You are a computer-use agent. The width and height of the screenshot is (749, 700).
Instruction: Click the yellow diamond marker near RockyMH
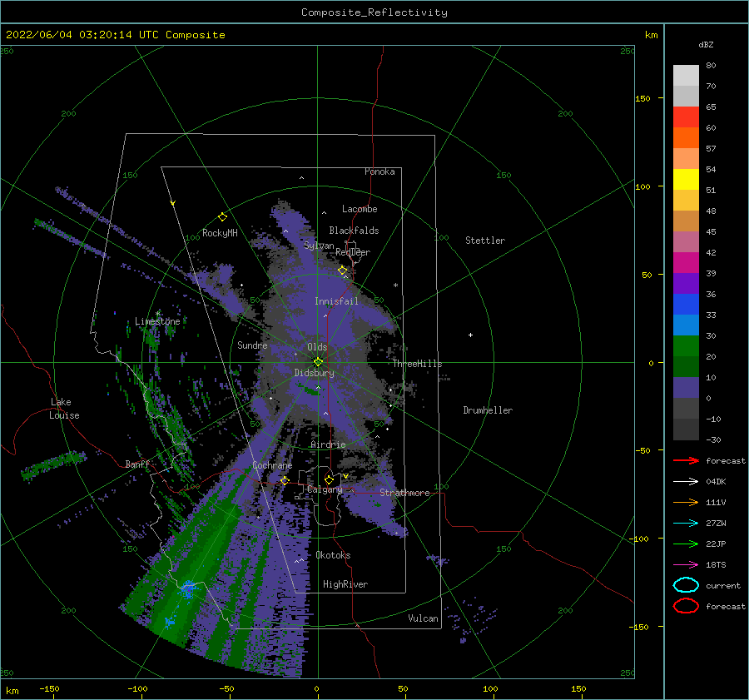click(222, 217)
